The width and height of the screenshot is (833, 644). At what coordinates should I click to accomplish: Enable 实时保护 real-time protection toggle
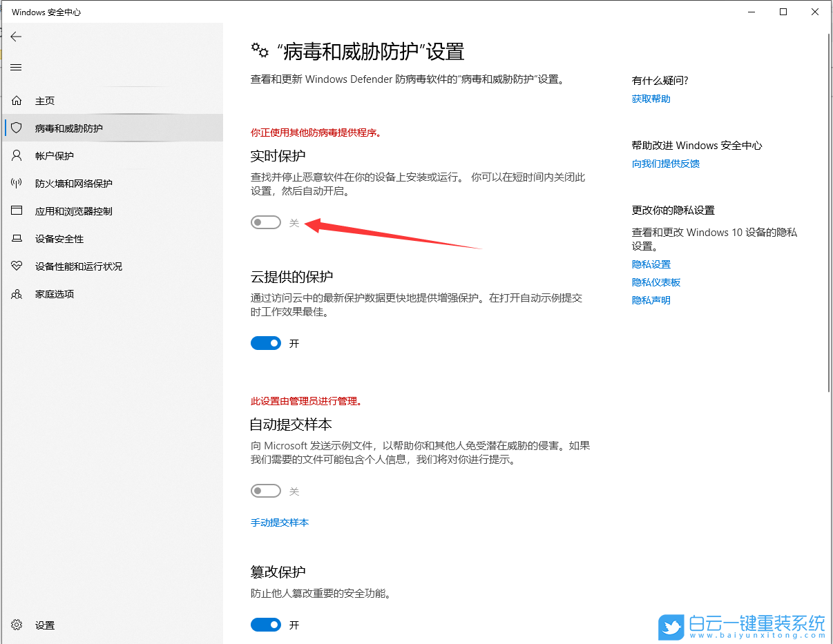[266, 222]
